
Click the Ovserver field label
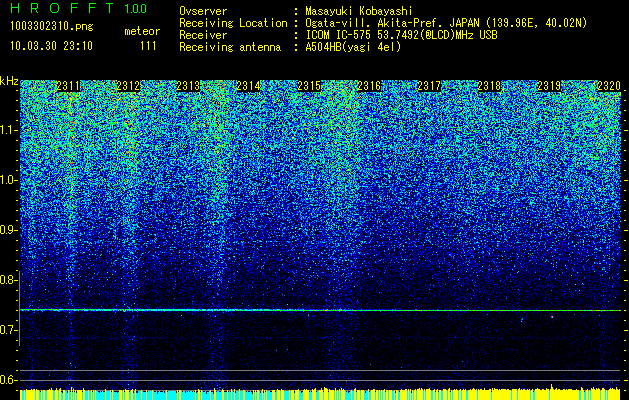203,11
